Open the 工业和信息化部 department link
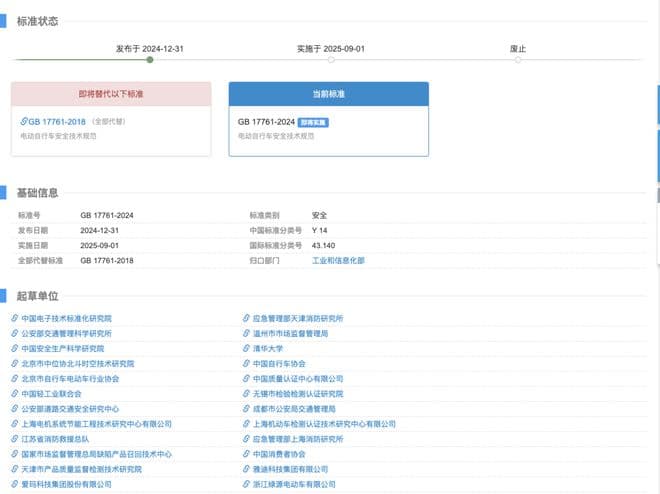 click(338, 260)
